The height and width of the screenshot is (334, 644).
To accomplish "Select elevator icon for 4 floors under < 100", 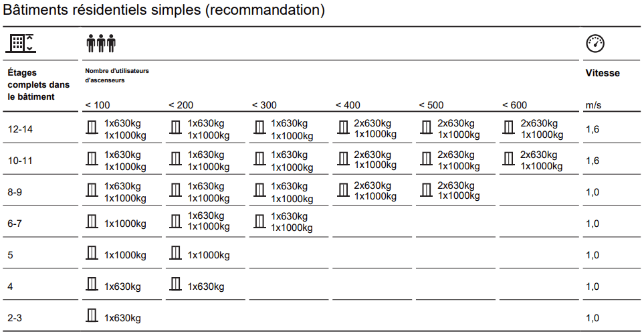I will (92, 285).
